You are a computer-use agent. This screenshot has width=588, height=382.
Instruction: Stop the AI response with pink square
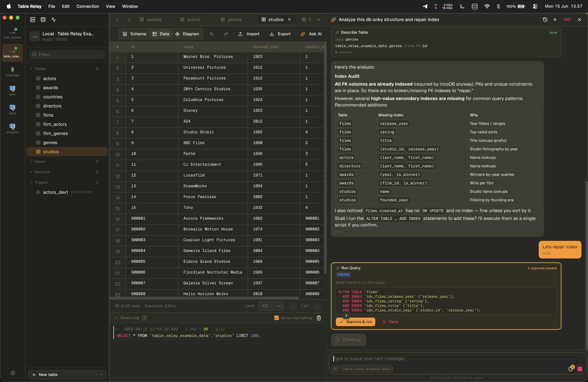point(580,369)
